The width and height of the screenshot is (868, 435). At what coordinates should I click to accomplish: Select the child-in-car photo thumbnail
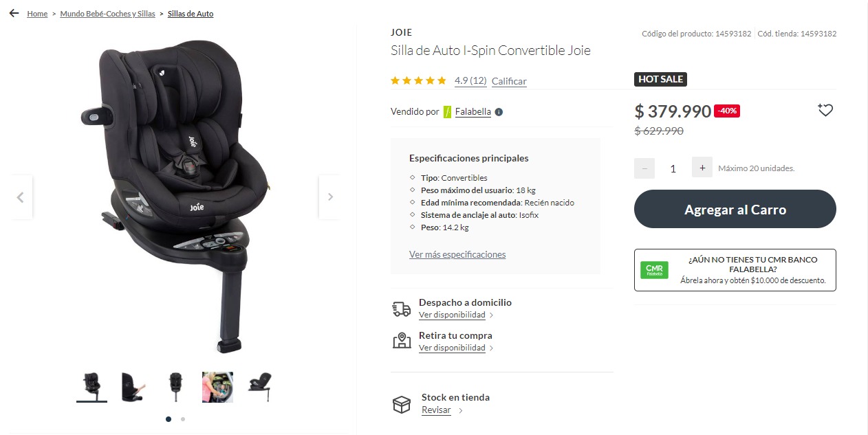coord(217,387)
